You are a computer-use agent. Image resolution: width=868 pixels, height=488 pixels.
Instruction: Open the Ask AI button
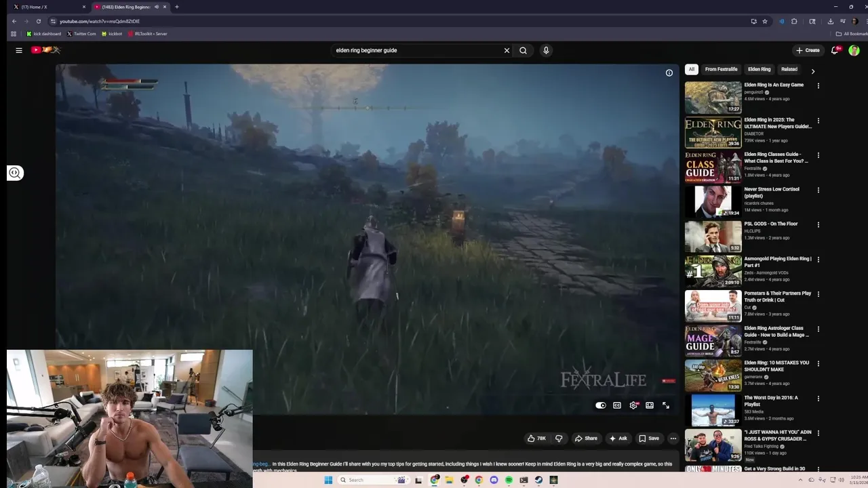tap(618, 439)
